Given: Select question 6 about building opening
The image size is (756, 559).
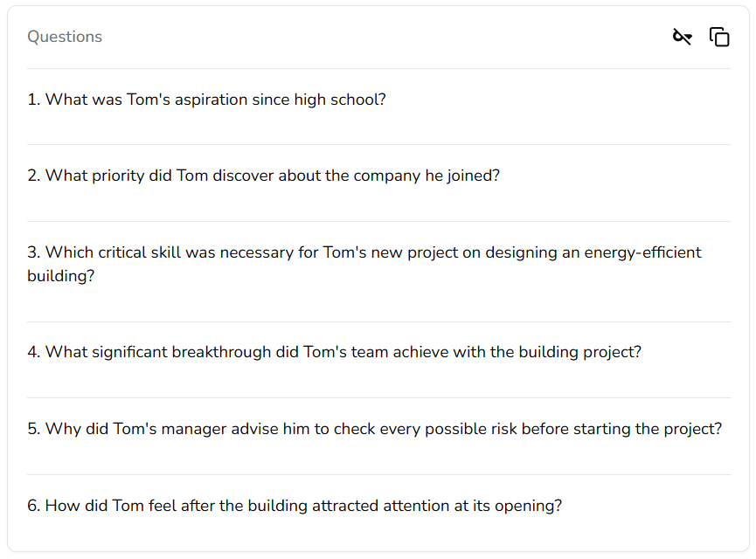Looking at the screenshot, I should click(294, 506).
